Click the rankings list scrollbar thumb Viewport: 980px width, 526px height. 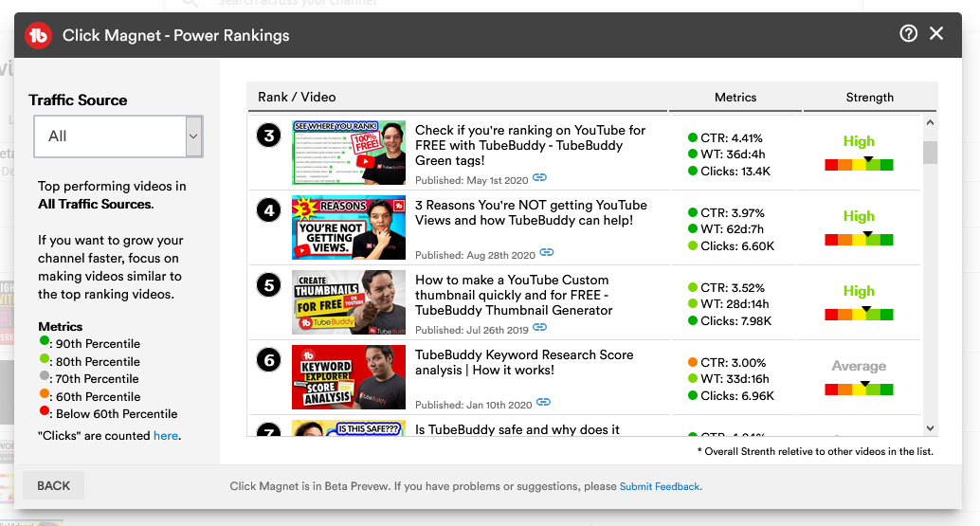tap(930, 153)
